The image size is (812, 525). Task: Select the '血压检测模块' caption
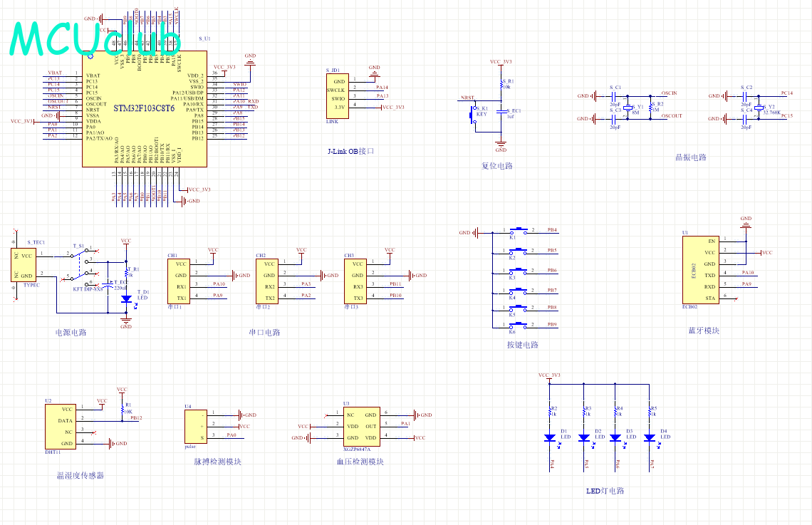360,462
